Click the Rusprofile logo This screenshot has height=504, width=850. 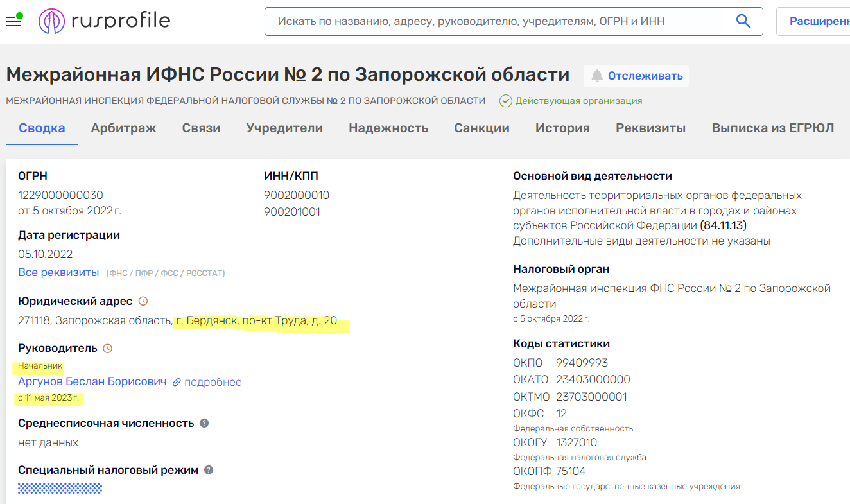tap(104, 20)
